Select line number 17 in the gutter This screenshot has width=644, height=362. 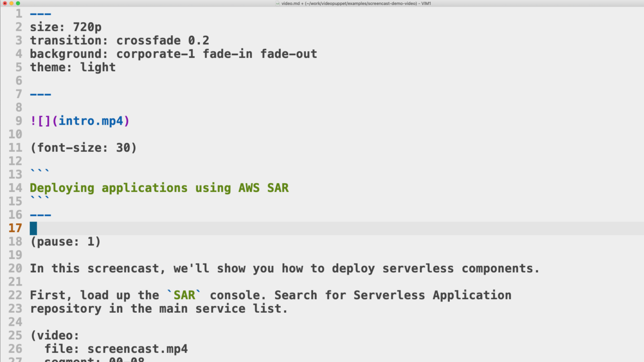15,228
